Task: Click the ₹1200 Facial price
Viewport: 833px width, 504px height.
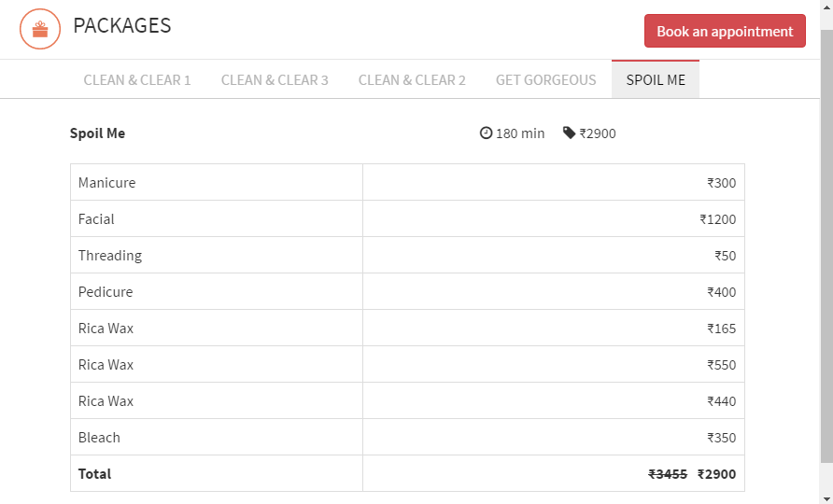Action: (717, 219)
